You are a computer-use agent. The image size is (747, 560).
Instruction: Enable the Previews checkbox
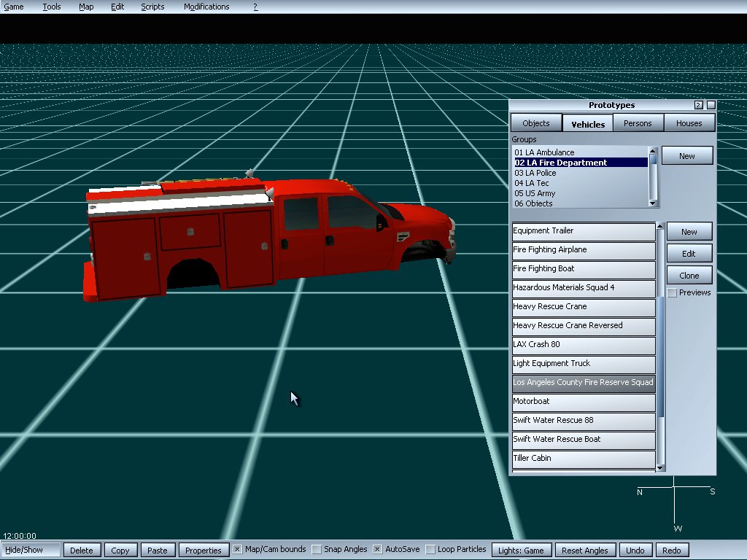pos(672,292)
